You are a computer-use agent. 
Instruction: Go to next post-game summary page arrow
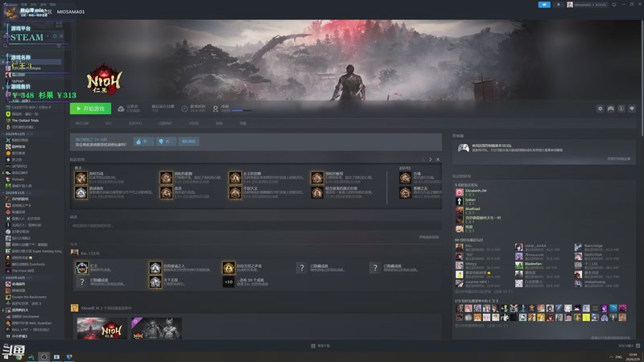[x=431, y=159]
